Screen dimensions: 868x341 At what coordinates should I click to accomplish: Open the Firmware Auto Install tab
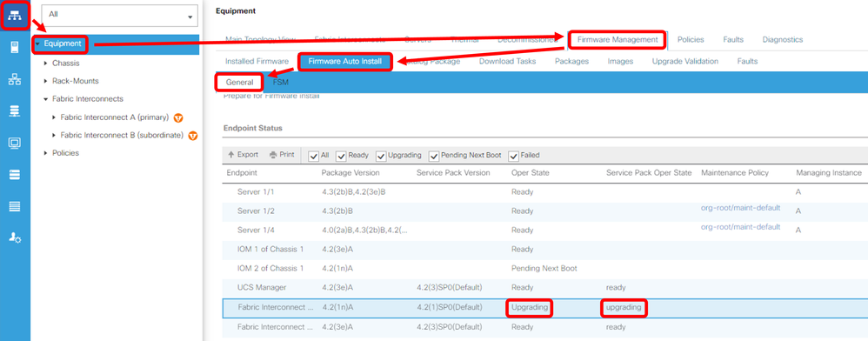[x=345, y=62]
